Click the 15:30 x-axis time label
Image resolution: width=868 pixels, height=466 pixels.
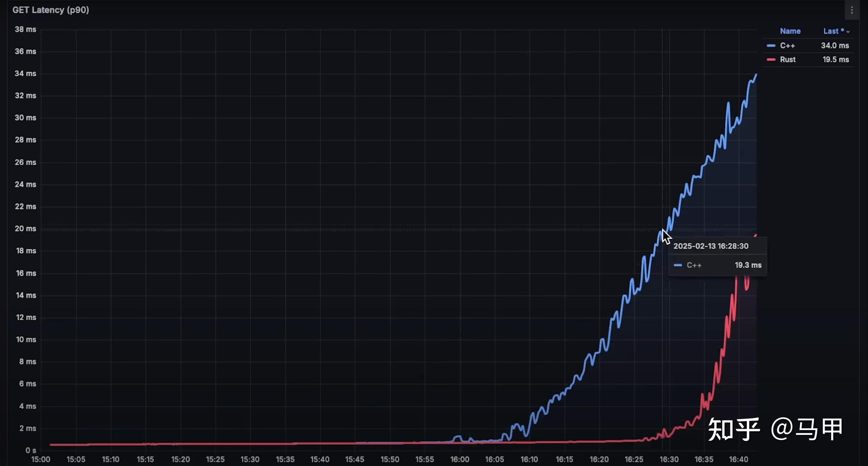tap(250, 459)
